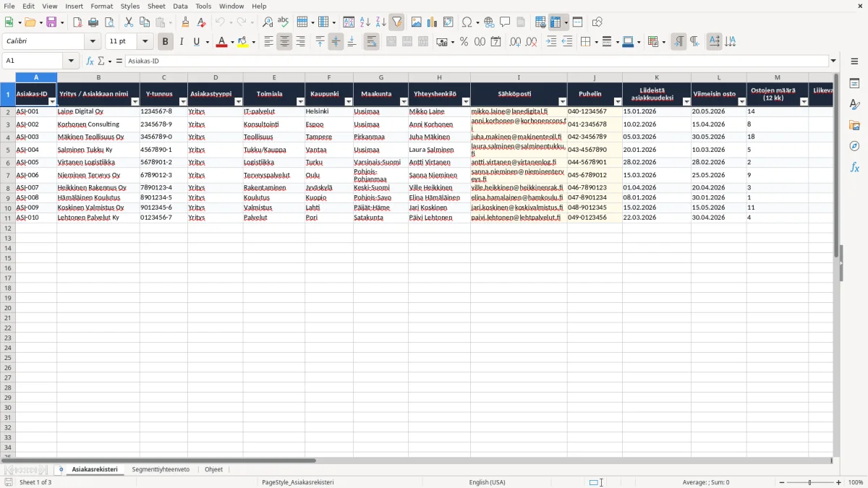Open the Puhelin column filter dropdown

click(618, 102)
